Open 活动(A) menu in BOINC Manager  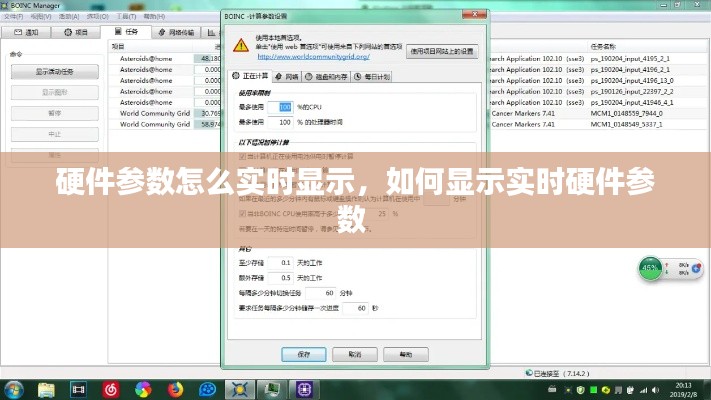click(x=69, y=16)
